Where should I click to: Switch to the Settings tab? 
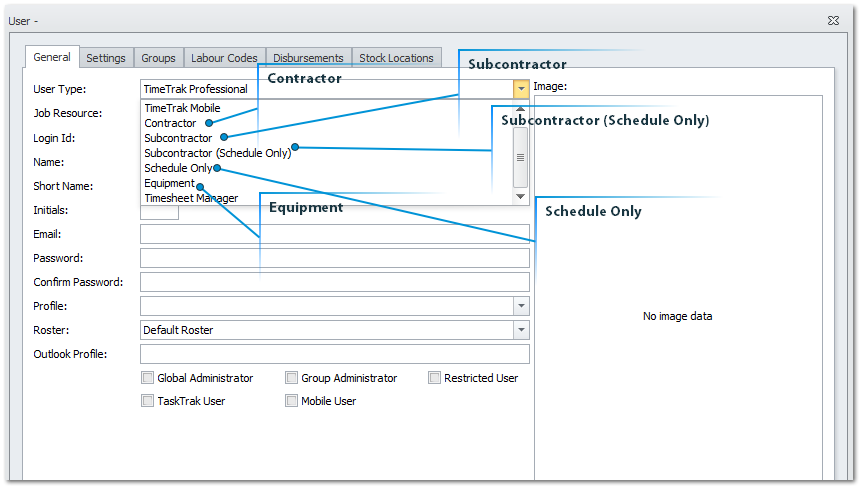[105, 58]
